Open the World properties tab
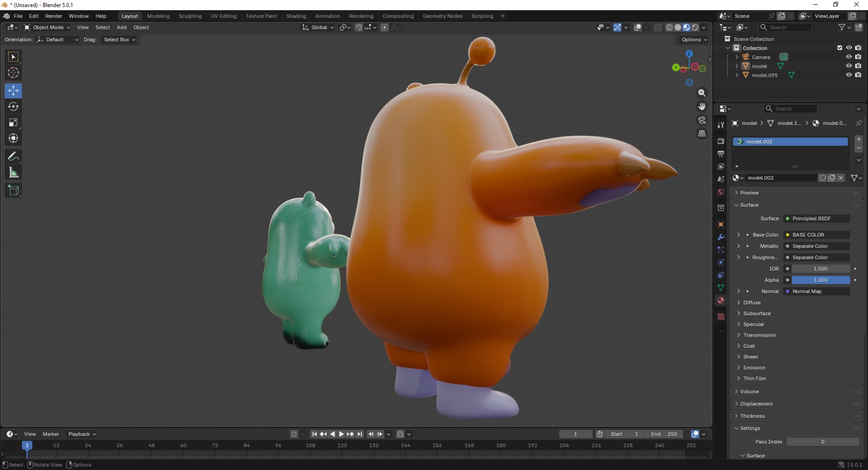 (721, 192)
